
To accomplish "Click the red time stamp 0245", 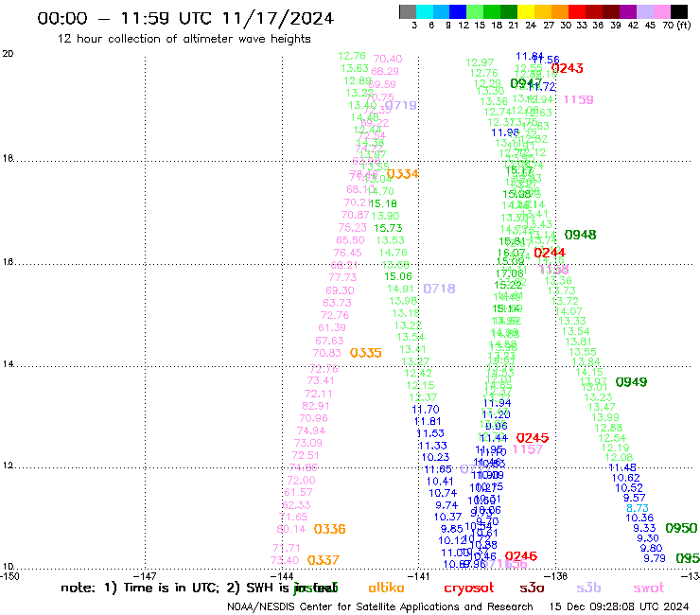I will (533, 438).
